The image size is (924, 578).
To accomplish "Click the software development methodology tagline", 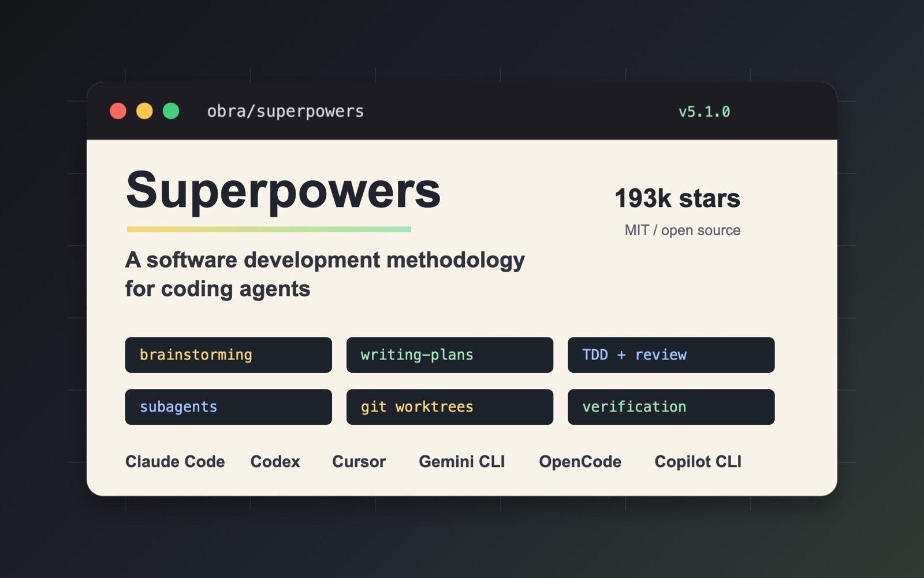I will click(325, 274).
